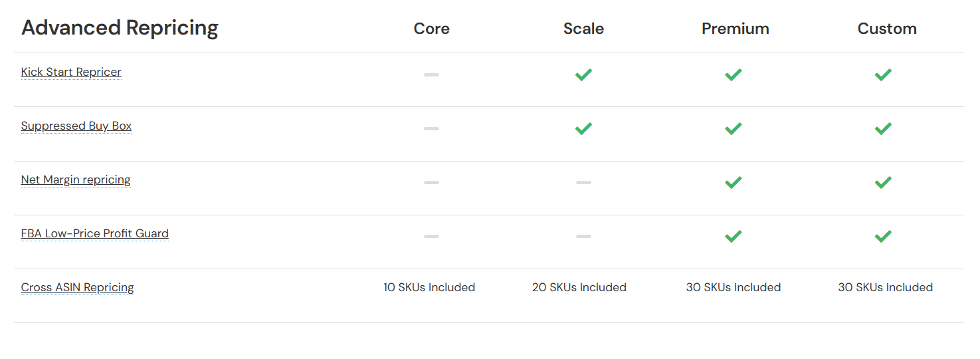Click Core dash for FBA Low-Price Profit Guard

[431, 236]
